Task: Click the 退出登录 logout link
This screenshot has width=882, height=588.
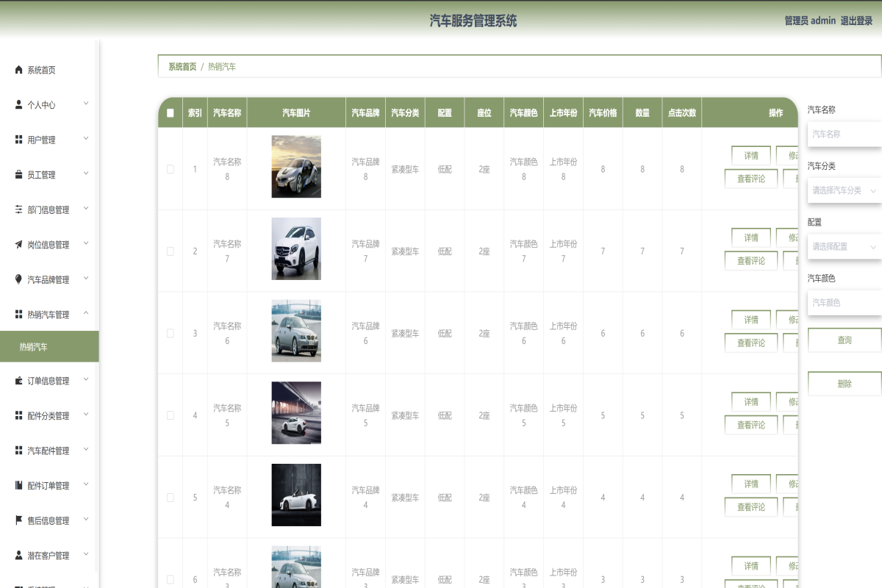Action: [x=855, y=21]
